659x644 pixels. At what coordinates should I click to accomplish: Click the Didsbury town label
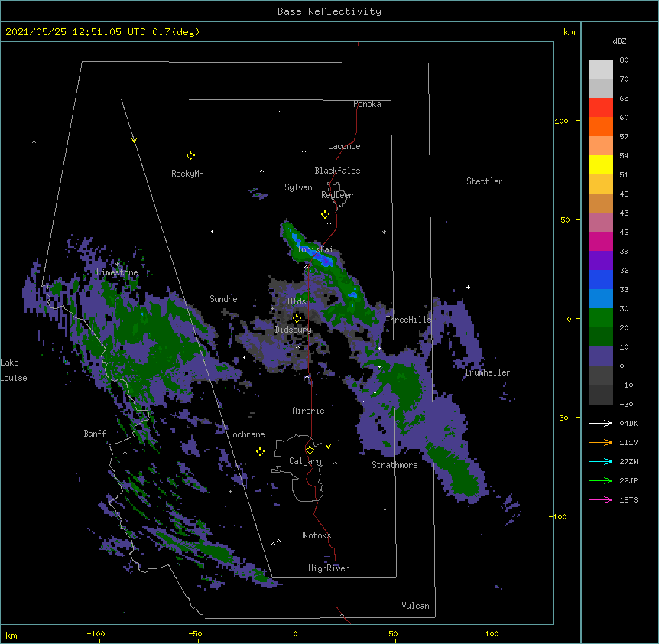click(294, 330)
